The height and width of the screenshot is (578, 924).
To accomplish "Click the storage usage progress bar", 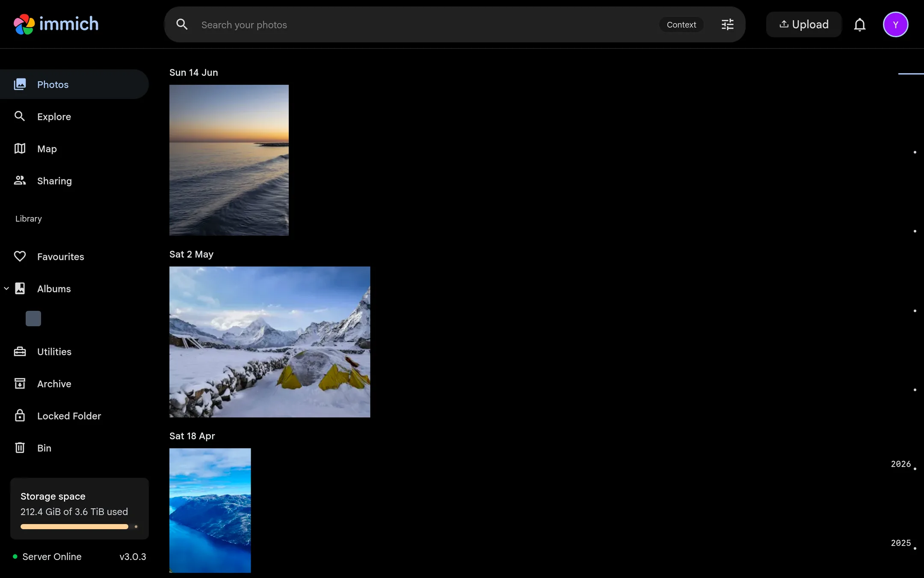I will 79,527.
